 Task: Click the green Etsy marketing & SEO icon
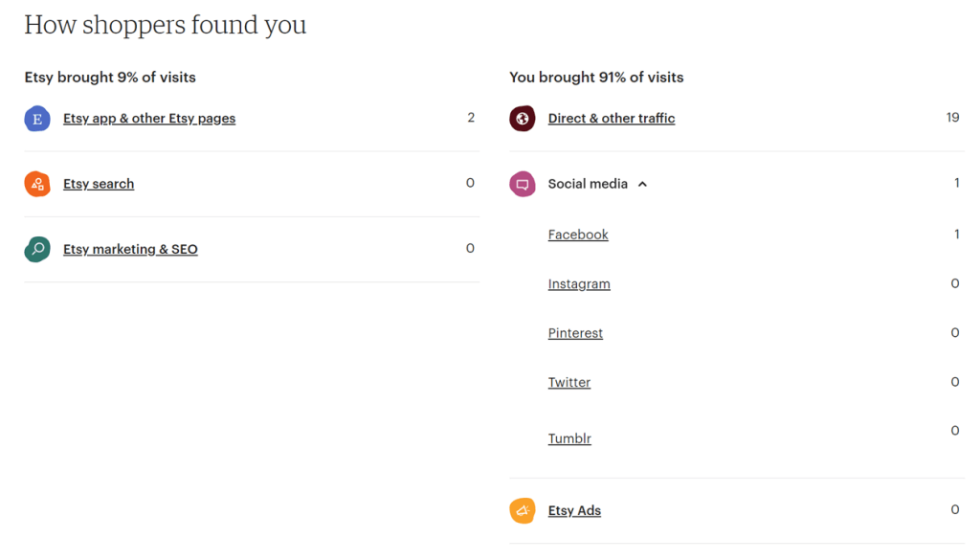point(37,249)
